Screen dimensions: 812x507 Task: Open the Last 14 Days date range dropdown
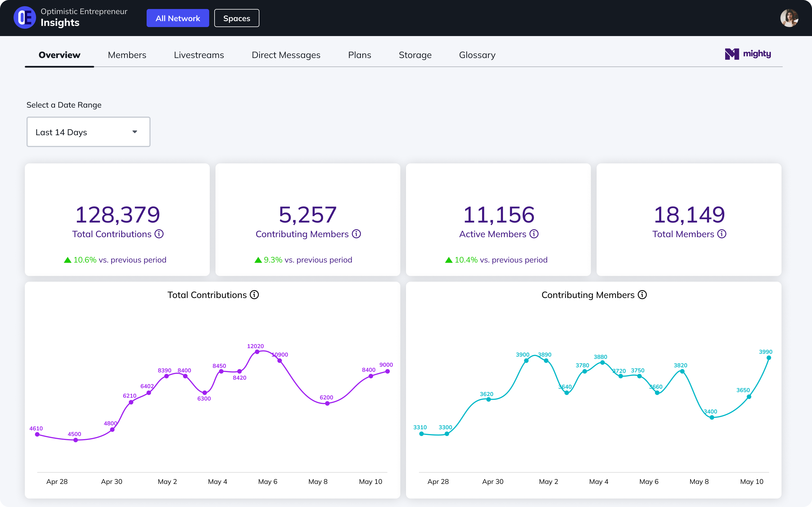point(88,132)
